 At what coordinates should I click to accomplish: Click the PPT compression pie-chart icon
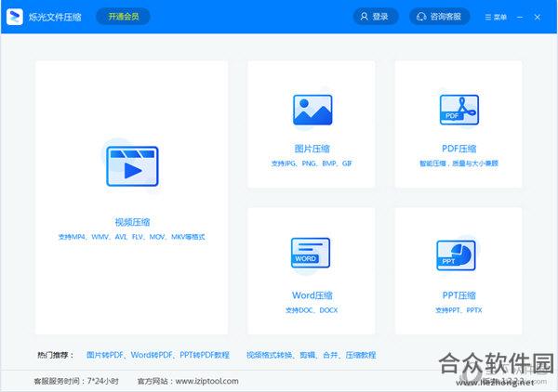coord(457,255)
